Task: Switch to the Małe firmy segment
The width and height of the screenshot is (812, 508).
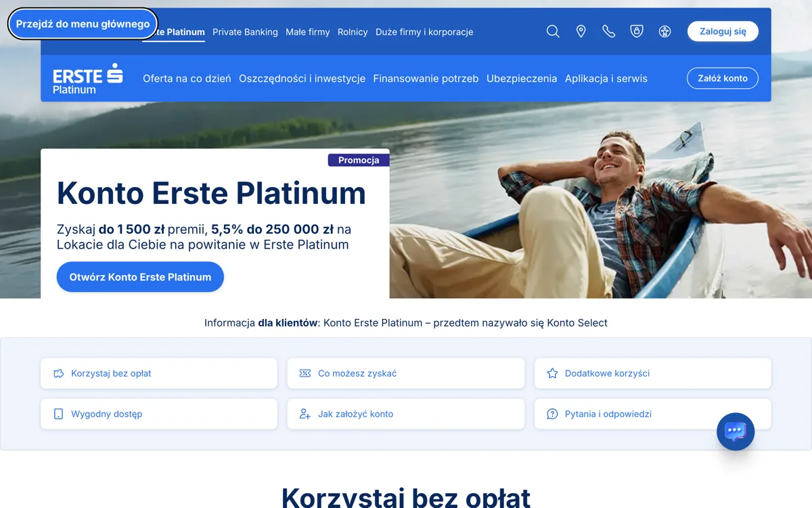Action: click(x=308, y=32)
